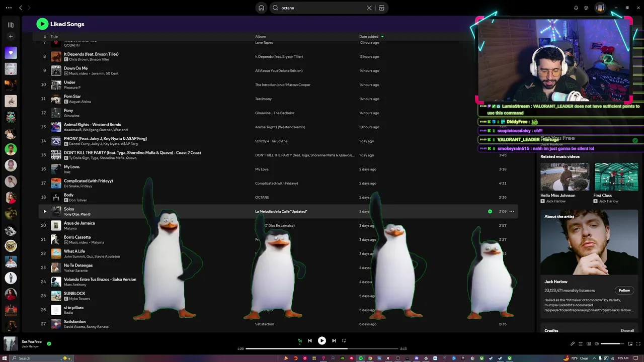Open Connect to a device icon
This screenshot has width=644, height=362.
click(589, 344)
